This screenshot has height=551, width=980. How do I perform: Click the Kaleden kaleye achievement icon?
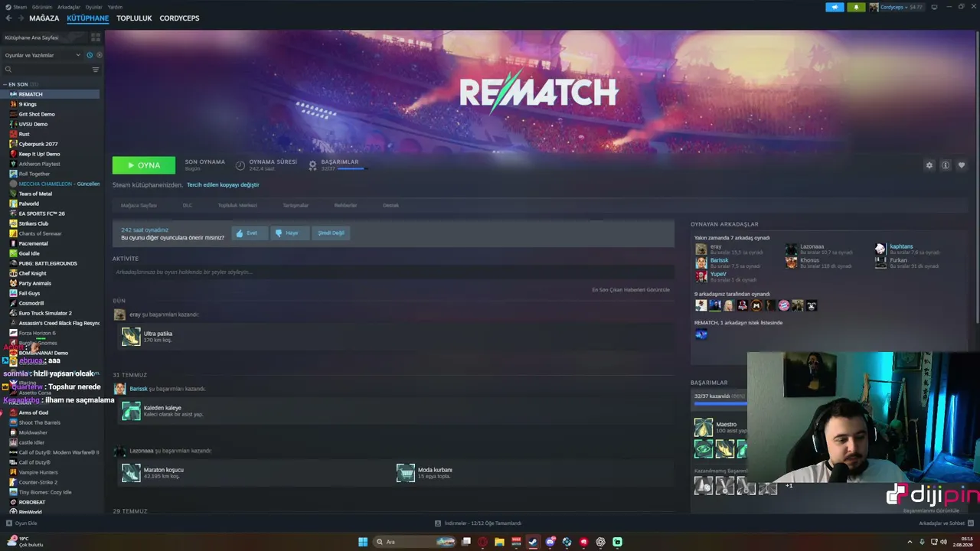131,411
